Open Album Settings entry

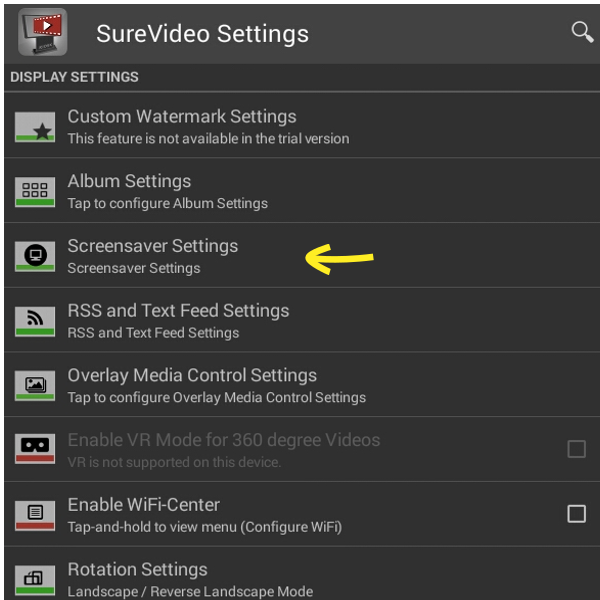point(302,190)
